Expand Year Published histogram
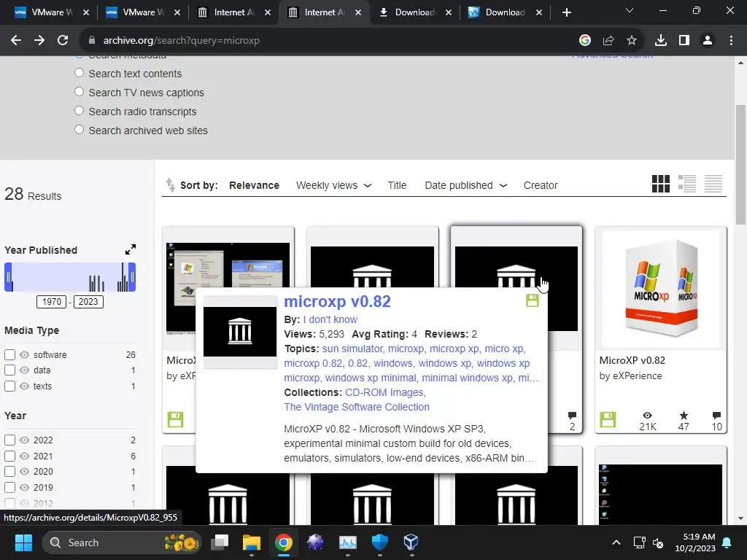Viewport: 747px width, 560px height. 130,249
